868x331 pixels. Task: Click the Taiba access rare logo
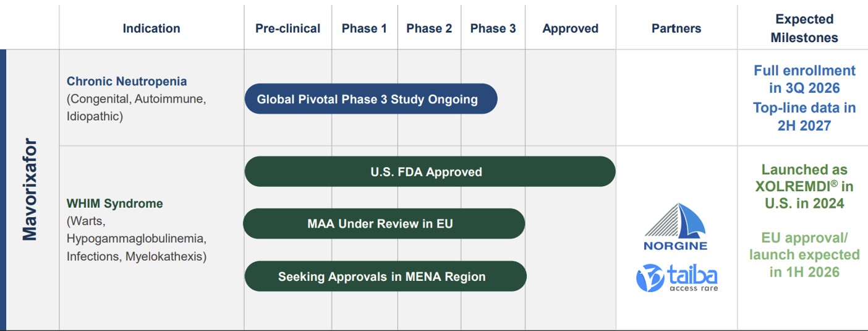click(x=676, y=277)
